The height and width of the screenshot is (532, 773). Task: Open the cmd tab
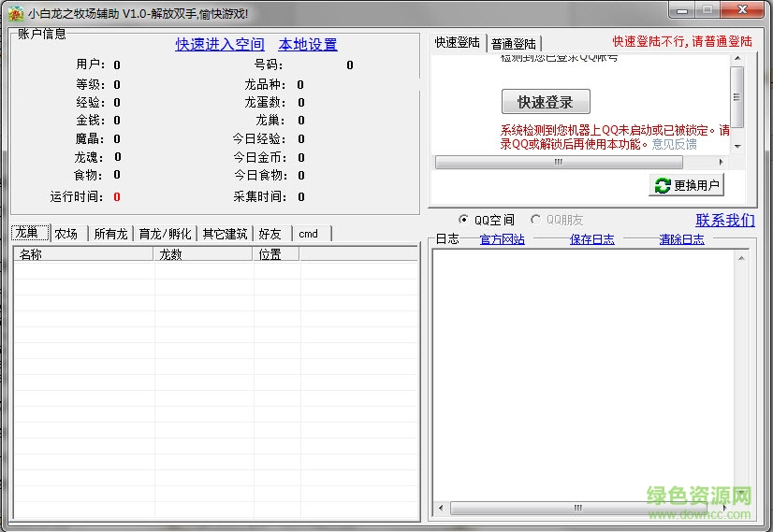coord(309,234)
